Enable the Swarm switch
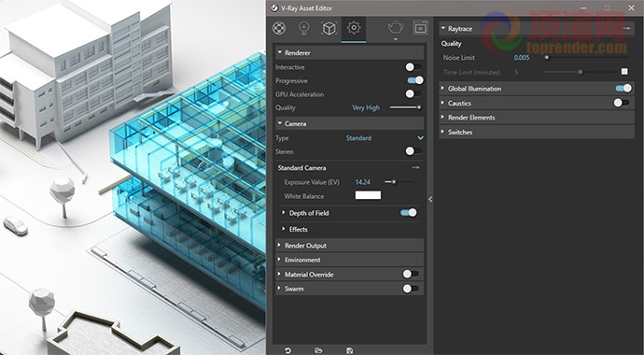This screenshot has height=355, width=644. tap(411, 289)
